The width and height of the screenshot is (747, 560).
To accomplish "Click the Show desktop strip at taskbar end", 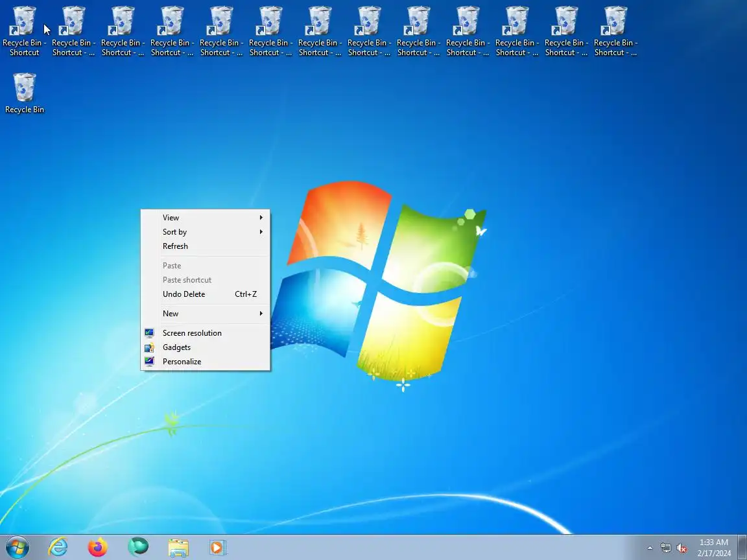I will click(x=742, y=548).
